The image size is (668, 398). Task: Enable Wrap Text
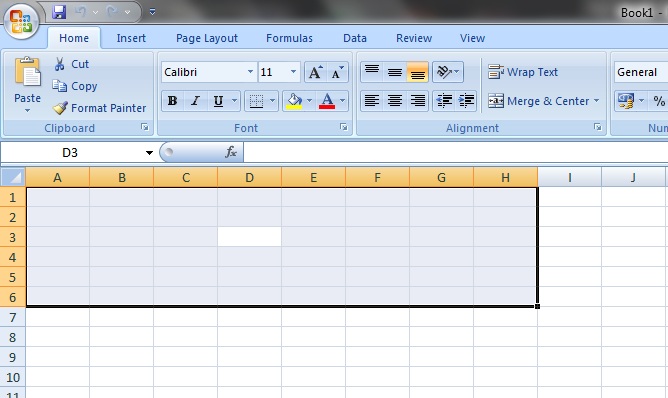pos(523,72)
